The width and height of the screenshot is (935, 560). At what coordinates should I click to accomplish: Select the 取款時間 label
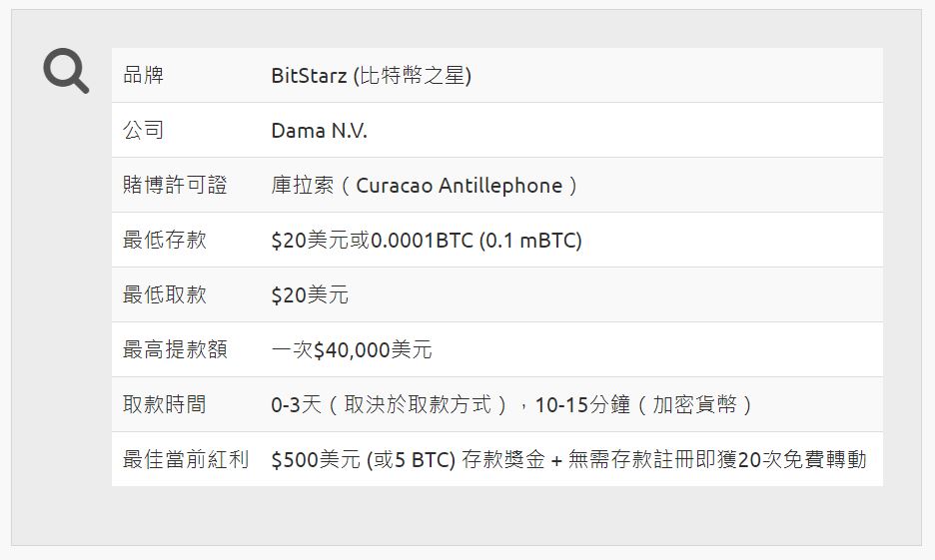[165, 404]
